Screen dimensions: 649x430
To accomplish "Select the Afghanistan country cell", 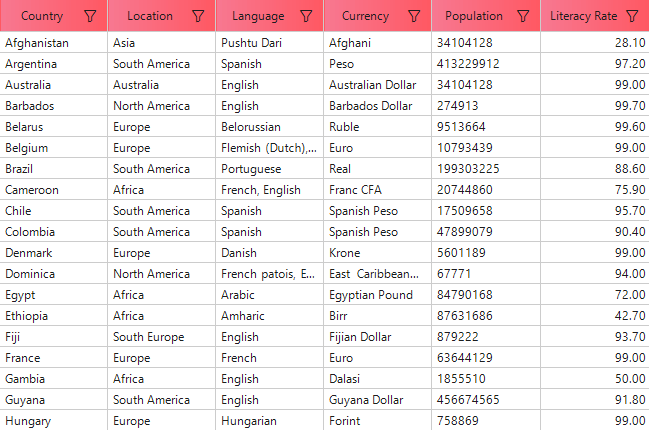I will coord(37,43).
